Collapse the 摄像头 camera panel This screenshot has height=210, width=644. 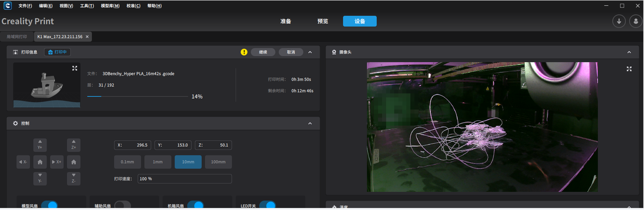pos(629,52)
